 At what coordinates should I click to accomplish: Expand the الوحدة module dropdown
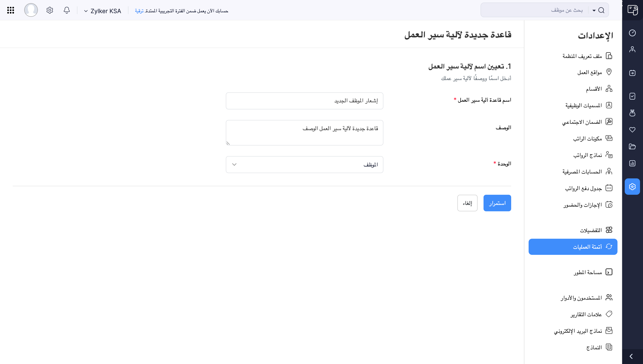coord(304,165)
